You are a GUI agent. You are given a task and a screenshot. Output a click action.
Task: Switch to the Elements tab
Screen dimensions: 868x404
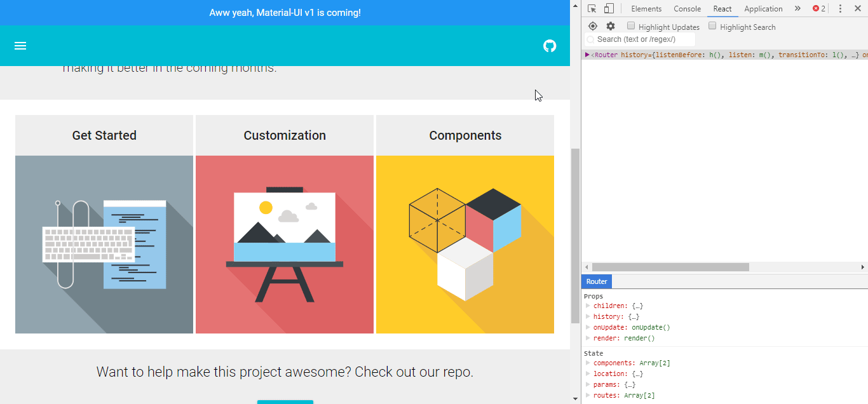tap(646, 9)
